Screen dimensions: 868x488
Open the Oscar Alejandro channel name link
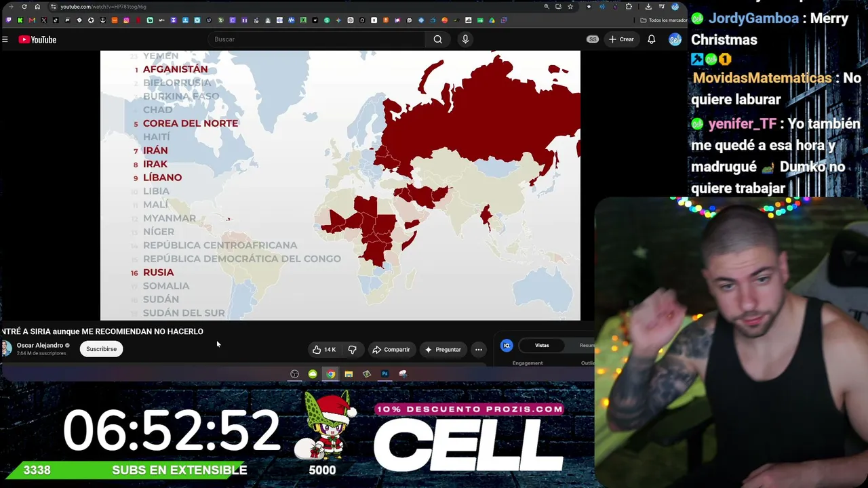pos(39,346)
